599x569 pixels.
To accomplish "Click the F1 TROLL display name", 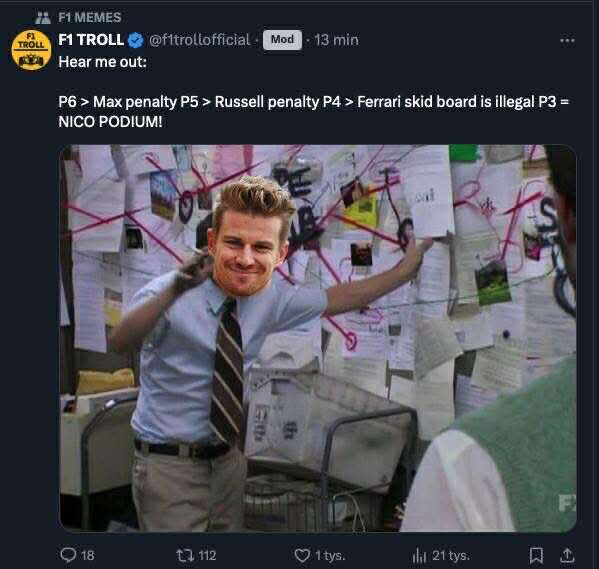I will pyautogui.click(x=91, y=40).
